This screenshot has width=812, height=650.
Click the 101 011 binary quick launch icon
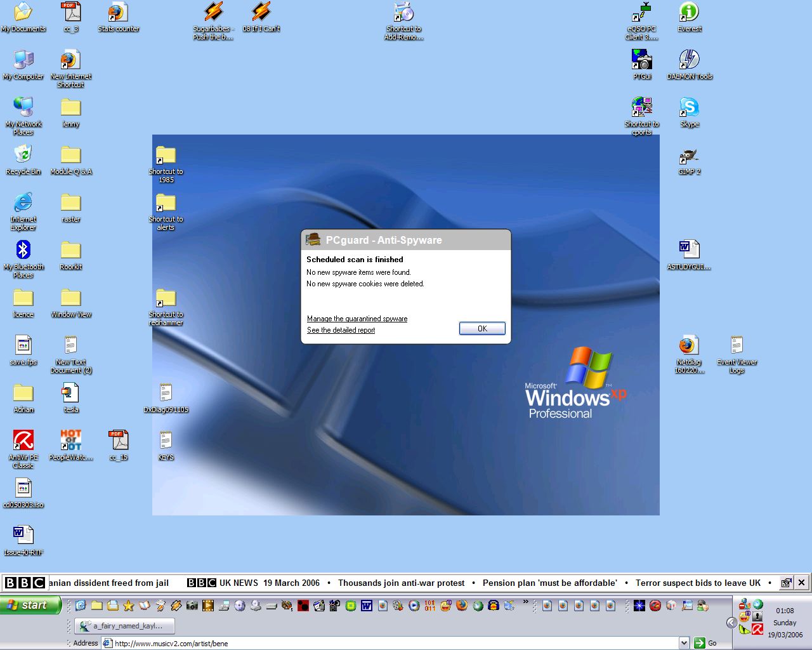(x=429, y=606)
